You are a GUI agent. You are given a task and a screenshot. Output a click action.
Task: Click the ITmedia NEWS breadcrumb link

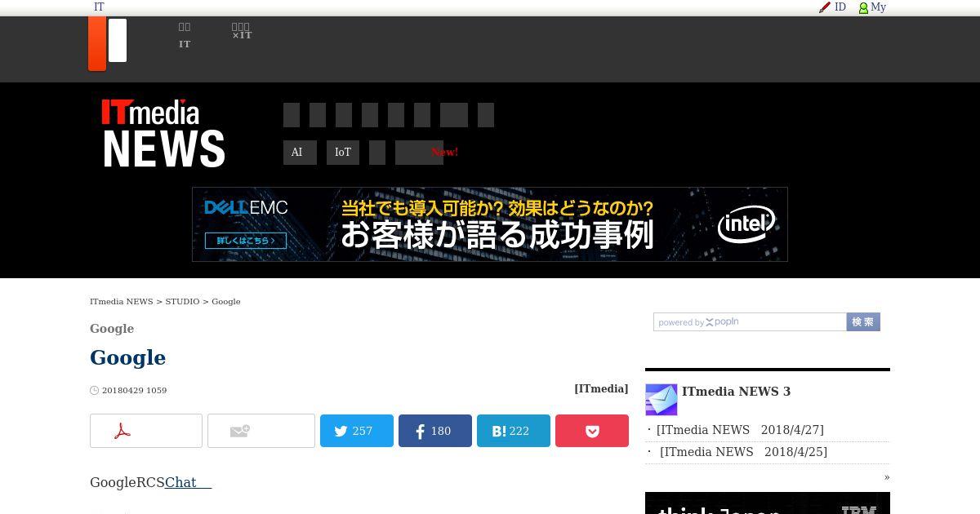pos(122,302)
